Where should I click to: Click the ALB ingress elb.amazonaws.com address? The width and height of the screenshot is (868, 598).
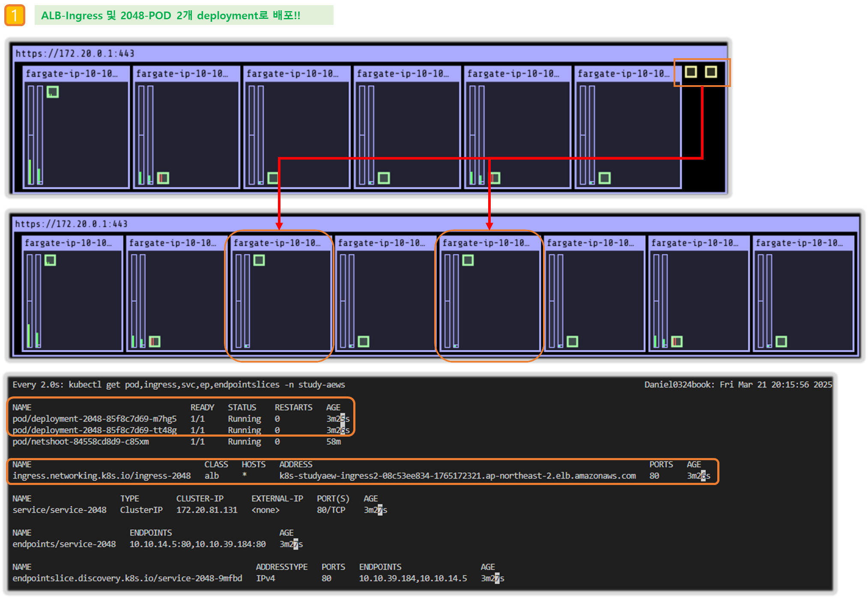[457, 476]
